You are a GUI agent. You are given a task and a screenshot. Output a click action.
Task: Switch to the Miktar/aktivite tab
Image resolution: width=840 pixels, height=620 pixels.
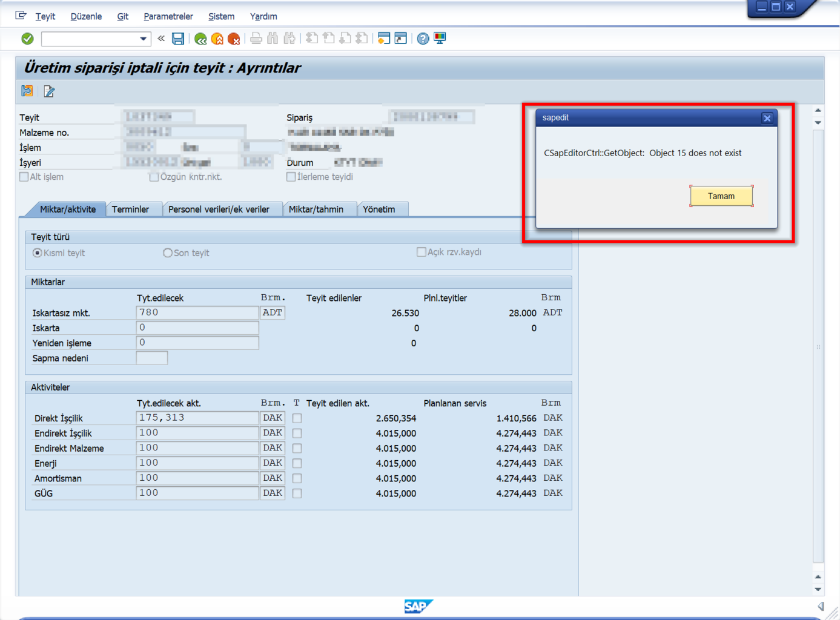coord(68,209)
